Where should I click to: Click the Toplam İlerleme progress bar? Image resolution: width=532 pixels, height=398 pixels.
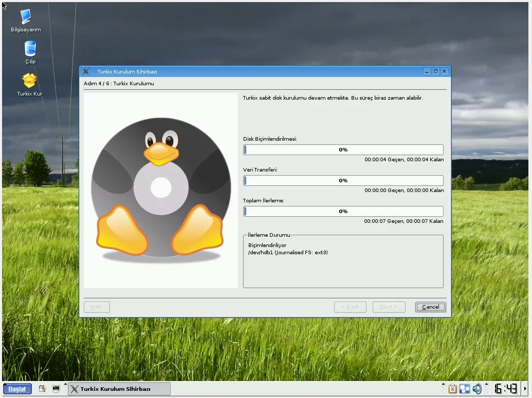click(343, 212)
